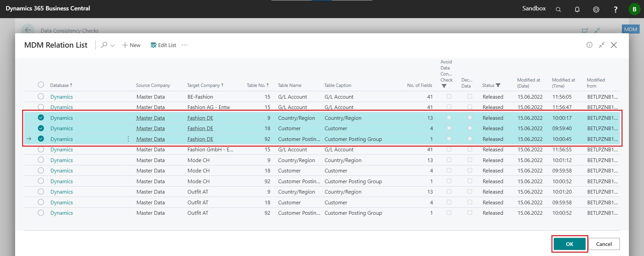This screenshot has width=644, height=256.
Task: Open the Status column filter
Action: coord(491,85)
